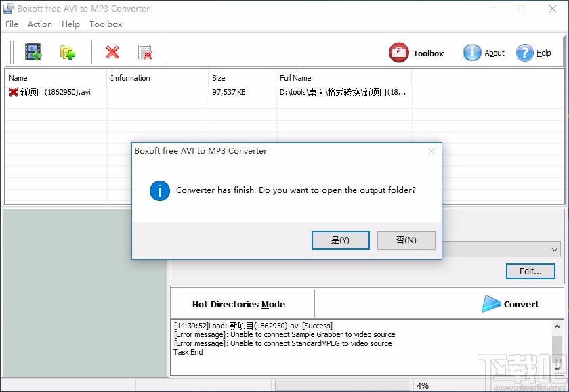This screenshot has width=569, height=392.
Task: Click the blue Convert arrow icon
Action: [491, 304]
